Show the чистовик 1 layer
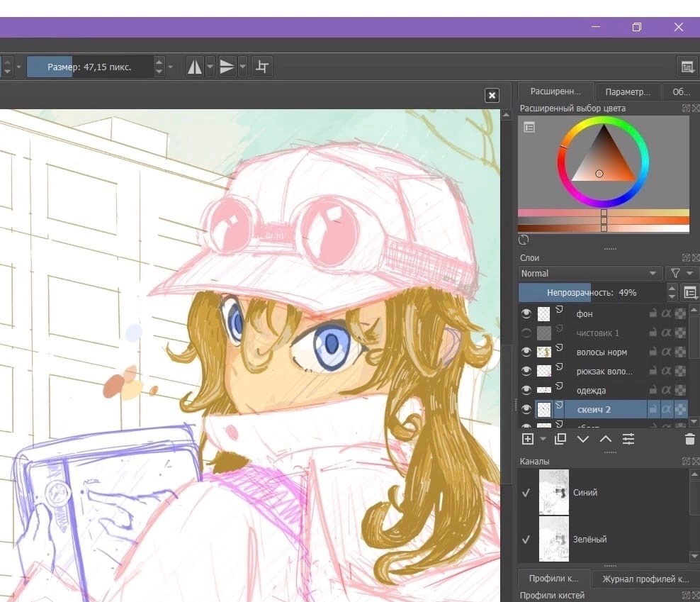Screen dimensions: 700x602 pyautogui.click(x=526, y=333)
